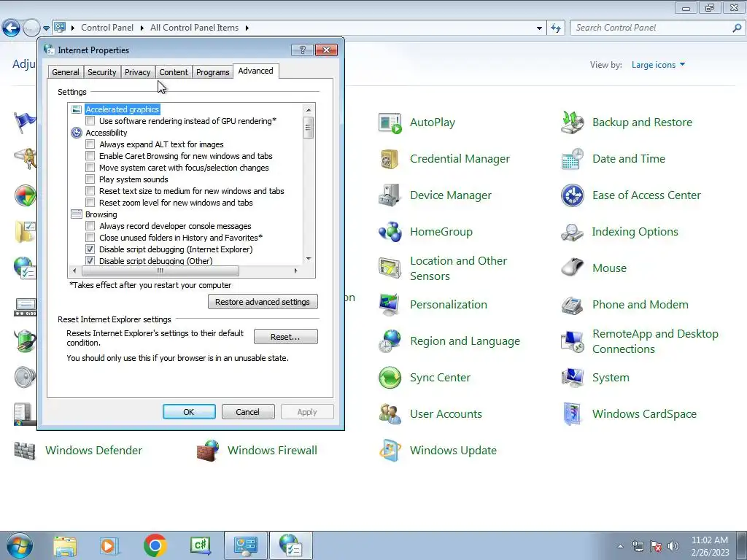Open the Backup and Restore icon
The height and width of the screenshot is (560, 747).
[x=572, y=122]
